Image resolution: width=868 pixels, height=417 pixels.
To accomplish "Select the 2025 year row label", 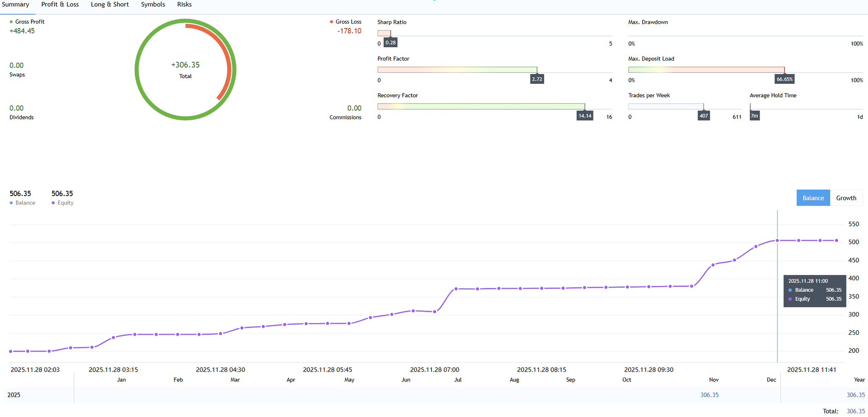I will tap(14, 395).
